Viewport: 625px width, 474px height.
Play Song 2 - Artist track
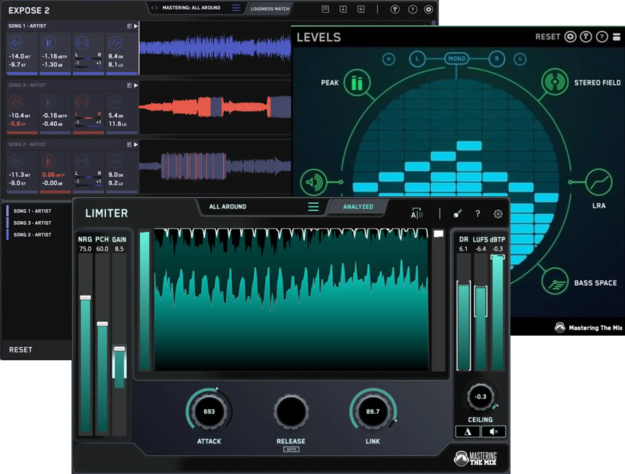136,144
